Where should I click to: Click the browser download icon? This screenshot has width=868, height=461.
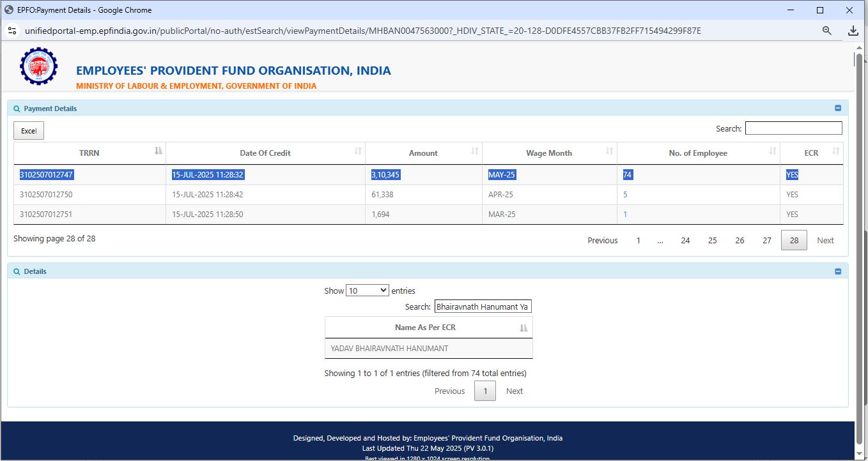pos(853,30)
